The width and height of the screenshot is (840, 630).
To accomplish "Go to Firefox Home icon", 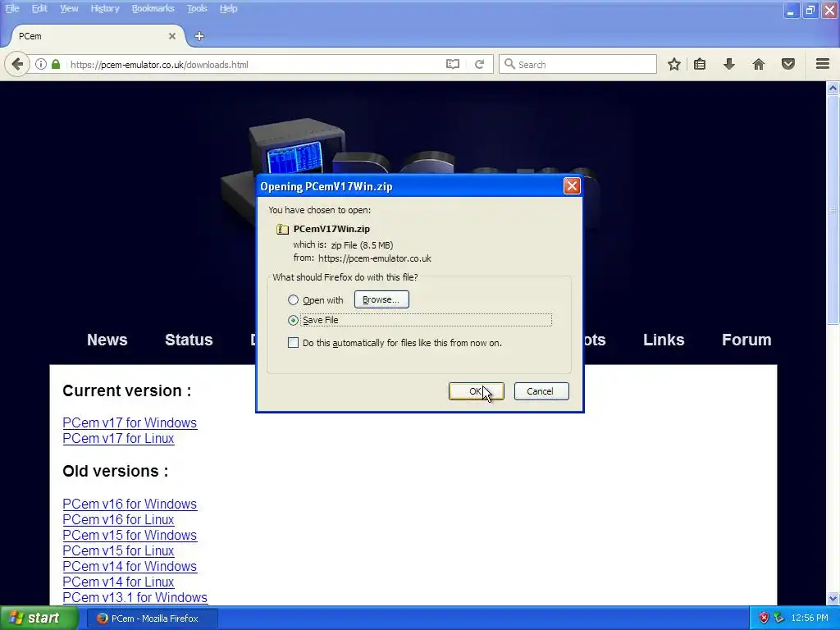I will click(x=759, y=64).
